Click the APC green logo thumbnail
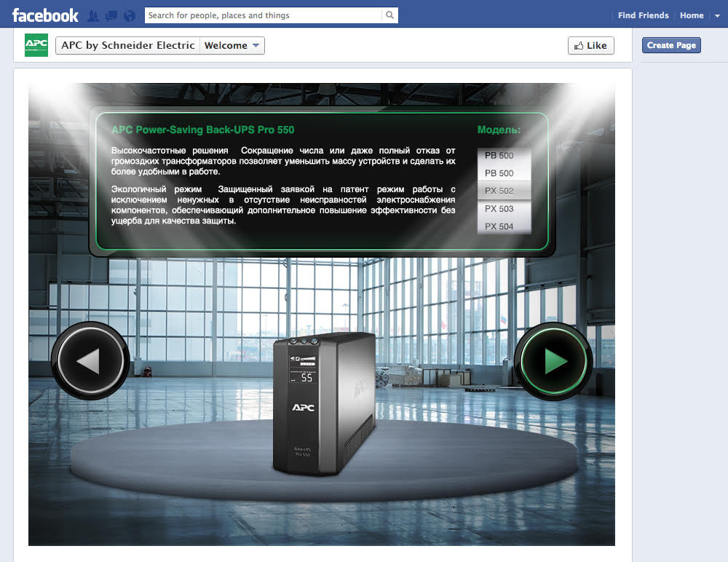Viewport: 728px width, 562px height. [36, 45]
